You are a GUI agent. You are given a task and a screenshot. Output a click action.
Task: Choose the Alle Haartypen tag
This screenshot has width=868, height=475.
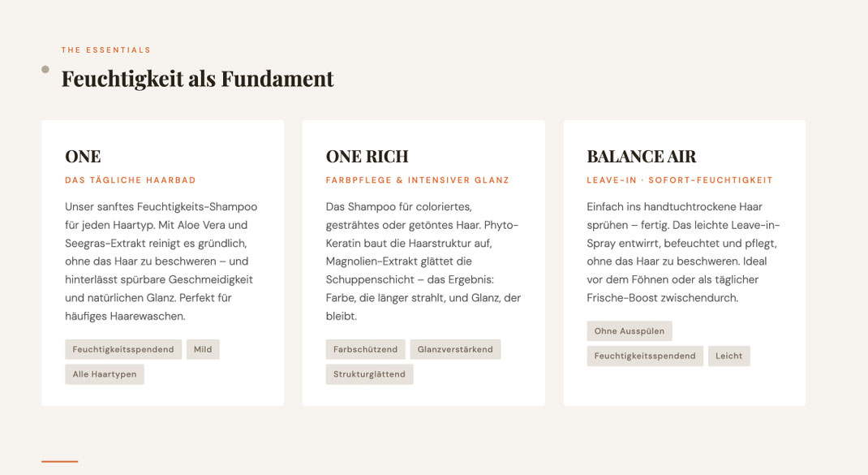(x=105, y=374)
